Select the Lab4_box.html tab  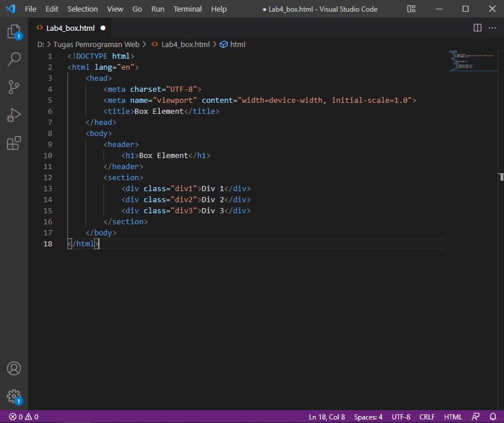69,27
